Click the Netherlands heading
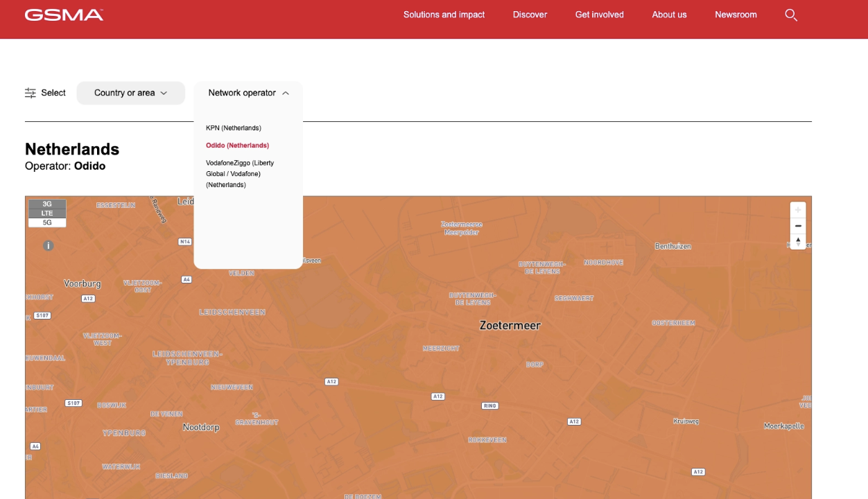 pos(72,149)
